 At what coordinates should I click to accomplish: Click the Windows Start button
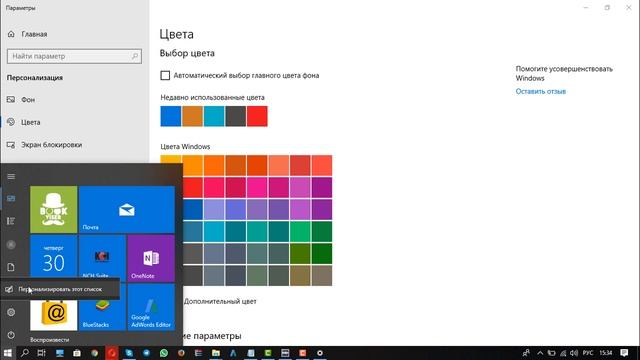tap(7, 353)
